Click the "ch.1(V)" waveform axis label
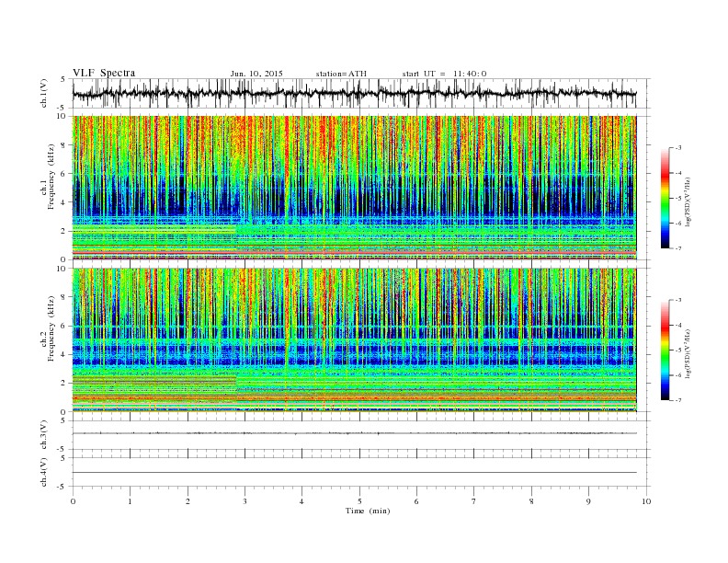728x563 pixels. 44,93
